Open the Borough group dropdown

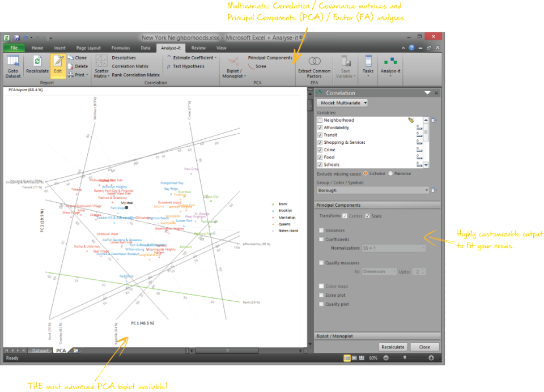(373, 190)
